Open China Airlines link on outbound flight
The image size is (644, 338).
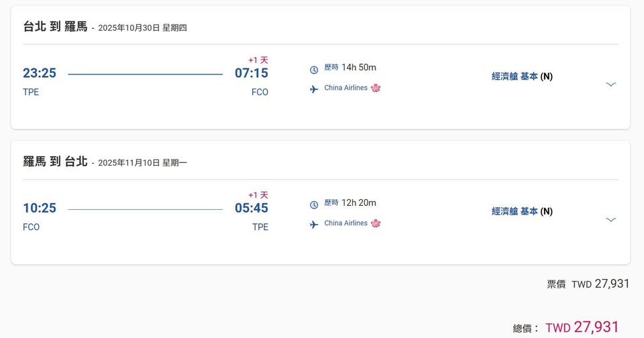(x=345, y=88)
